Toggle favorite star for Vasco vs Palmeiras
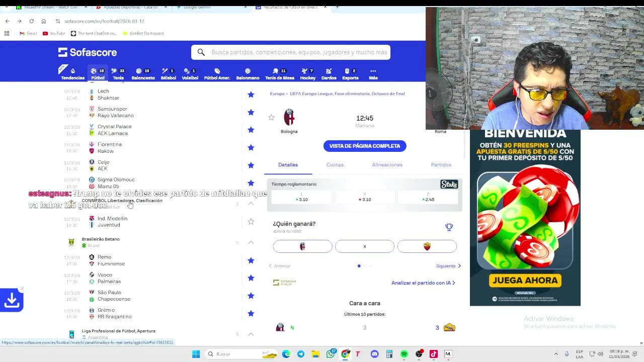Image resolution: width=644 pixels, height=362 pixels. (x=251, y=278)
